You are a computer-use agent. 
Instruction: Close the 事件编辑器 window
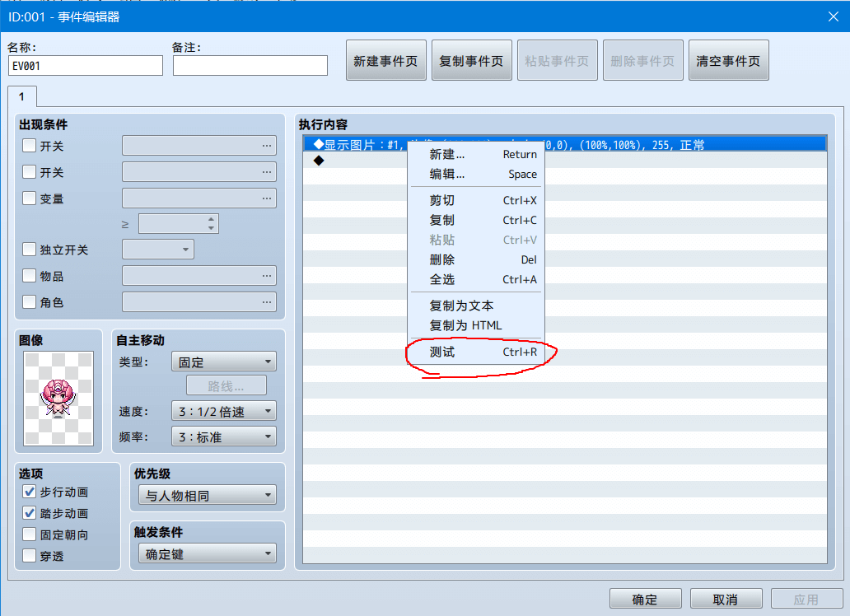click(834, 16)
